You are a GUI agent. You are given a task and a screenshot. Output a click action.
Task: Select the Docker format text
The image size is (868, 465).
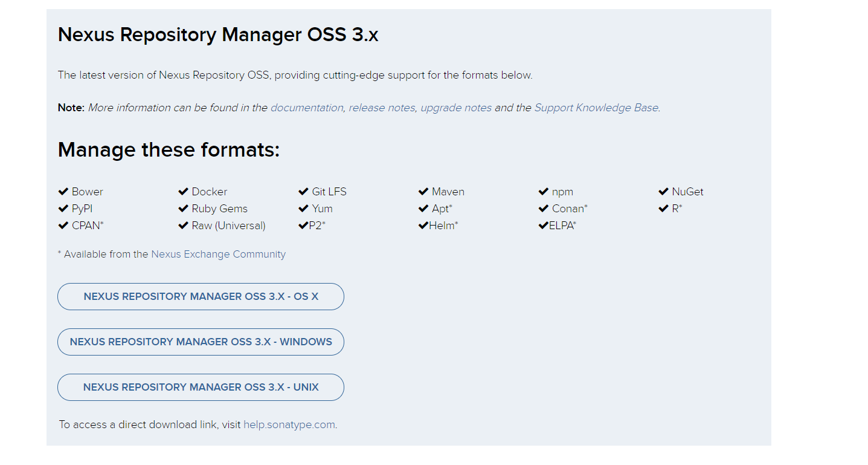[x=210, y=192]
